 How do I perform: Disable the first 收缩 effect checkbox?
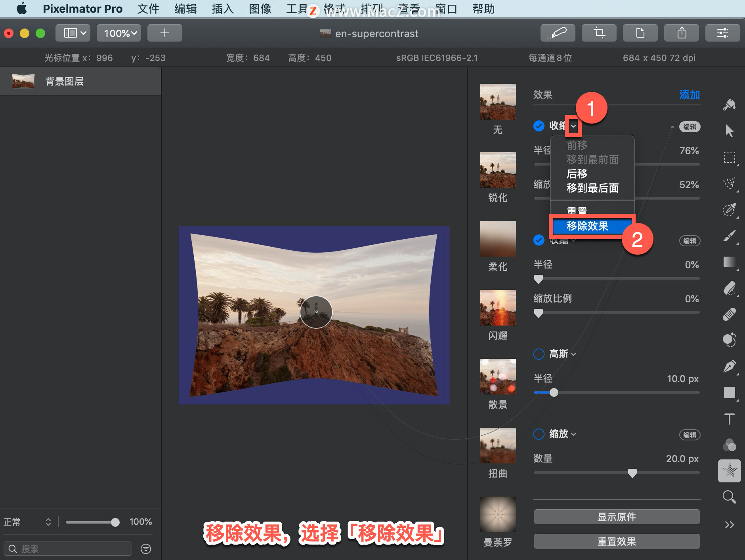pos(539,126)
